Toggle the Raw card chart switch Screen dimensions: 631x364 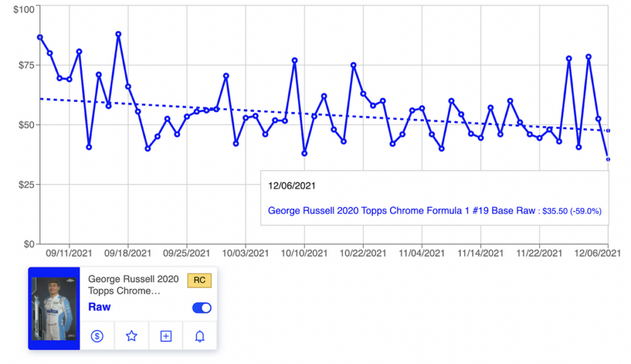coord(202,308)
